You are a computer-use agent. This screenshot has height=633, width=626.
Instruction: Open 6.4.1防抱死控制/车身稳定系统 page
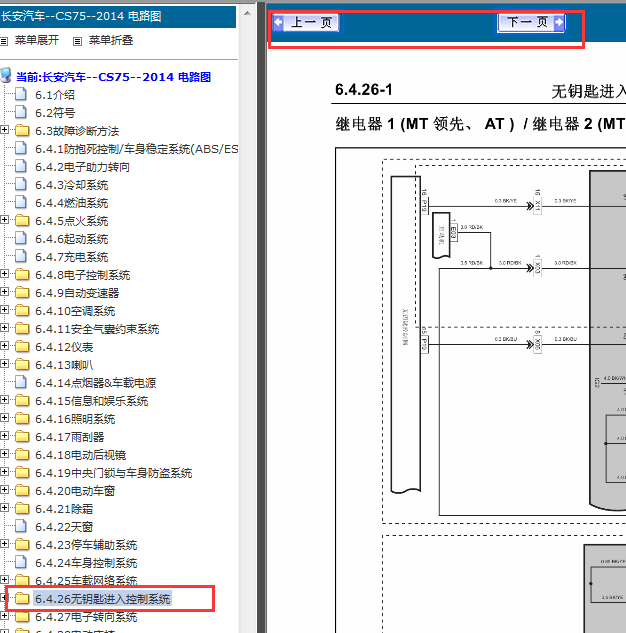click(136, 149)
